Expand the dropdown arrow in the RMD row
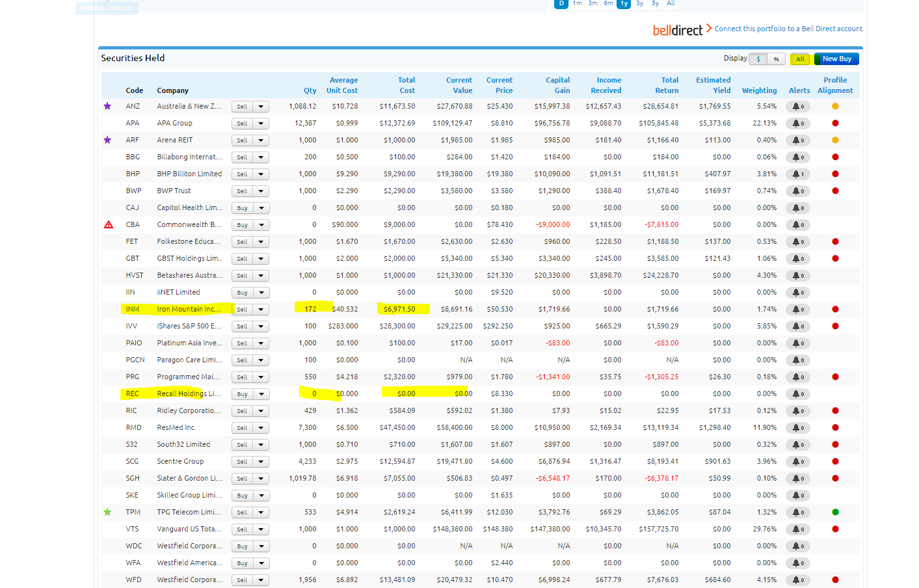This screenshot has height=588, width=919. pos(261,428)
